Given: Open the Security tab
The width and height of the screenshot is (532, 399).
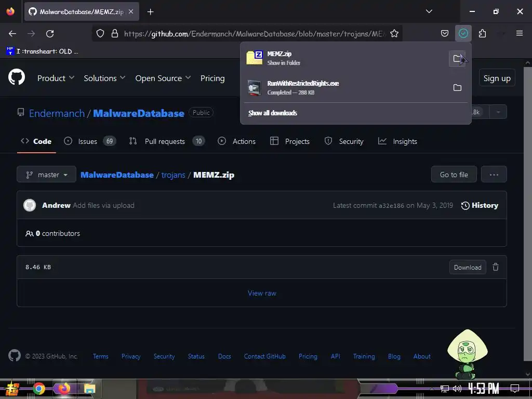Looking at the screenshot, I should (x=344, y=141).
